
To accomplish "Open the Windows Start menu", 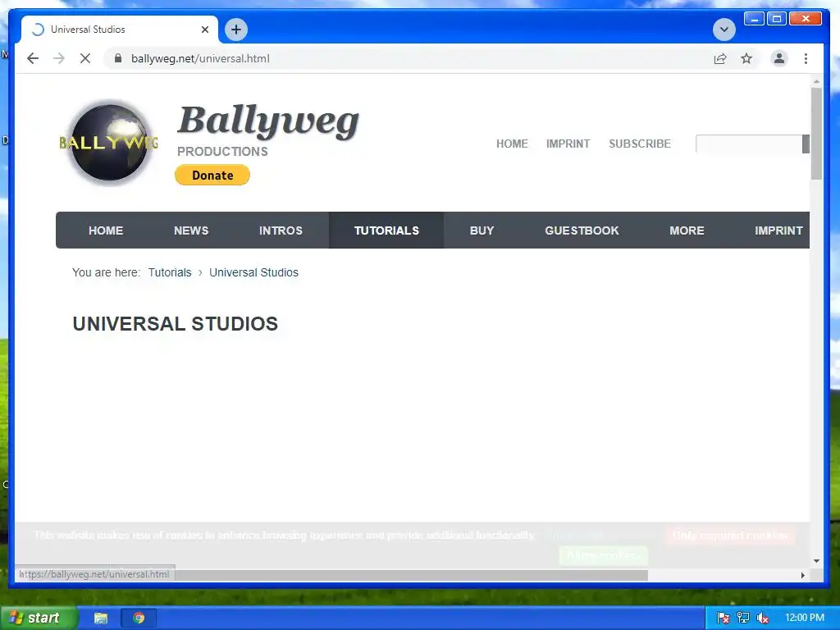I will coord(38,618).
